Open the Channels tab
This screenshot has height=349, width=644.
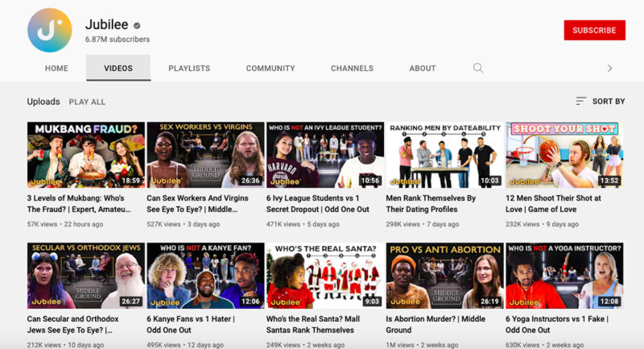352,69
